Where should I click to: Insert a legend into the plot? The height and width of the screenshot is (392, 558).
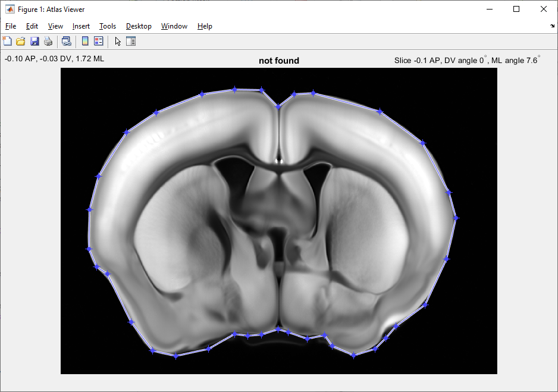[98, 41]
